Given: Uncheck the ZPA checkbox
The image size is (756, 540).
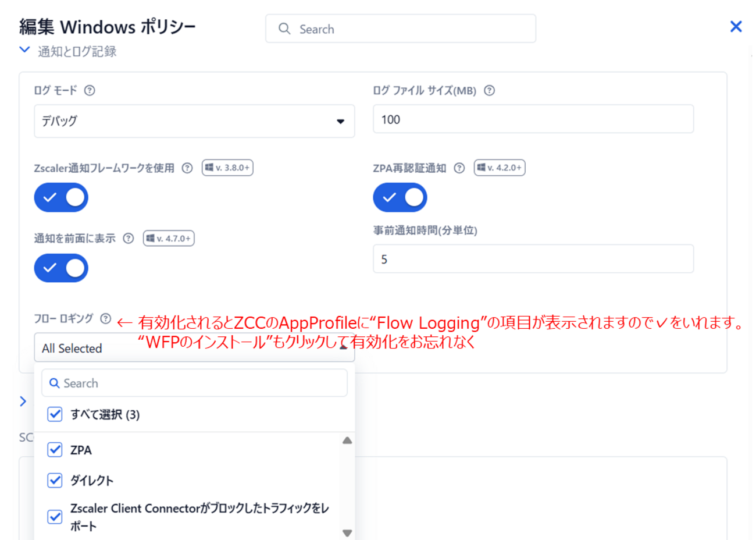Looking at the screenshot, I should click(x=55, y=450).
